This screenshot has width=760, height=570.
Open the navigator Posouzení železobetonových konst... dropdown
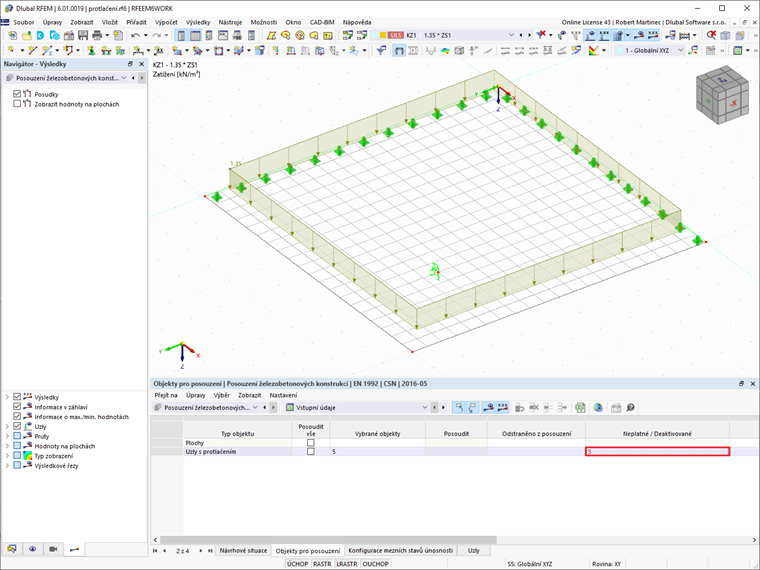pyautogui.click(x=124, y=78)
